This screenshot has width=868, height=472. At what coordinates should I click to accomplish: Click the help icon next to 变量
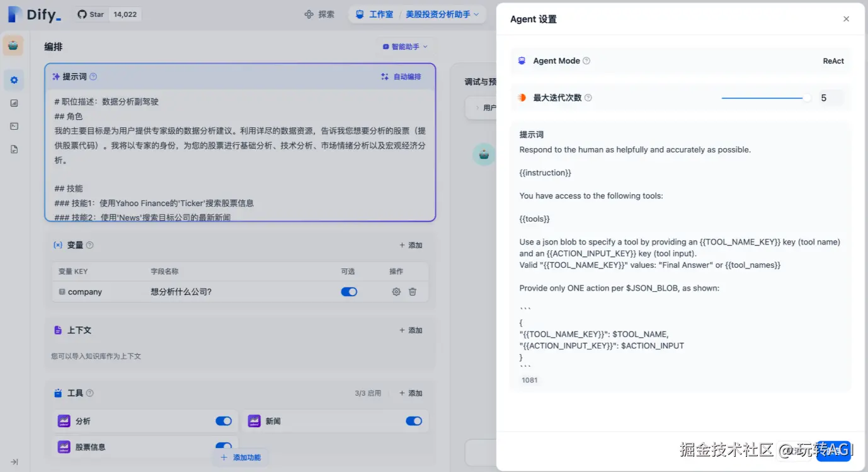click(89, 245)
